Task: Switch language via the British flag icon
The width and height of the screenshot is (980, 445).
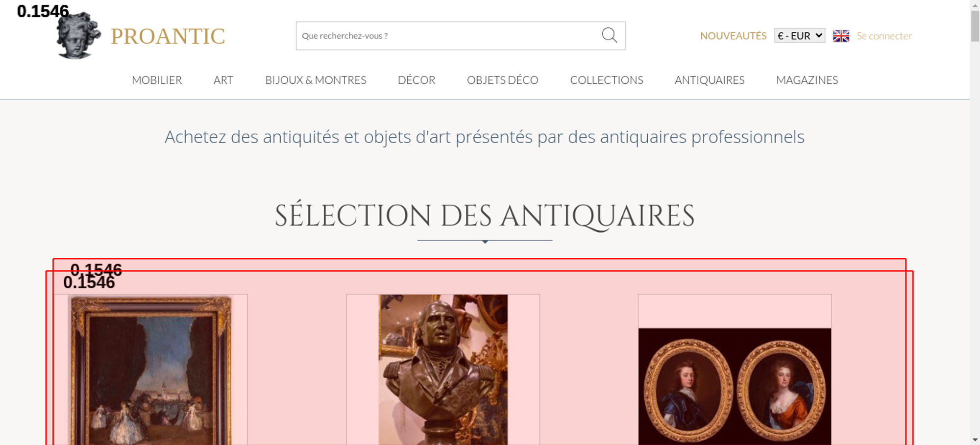Action: 841,36
